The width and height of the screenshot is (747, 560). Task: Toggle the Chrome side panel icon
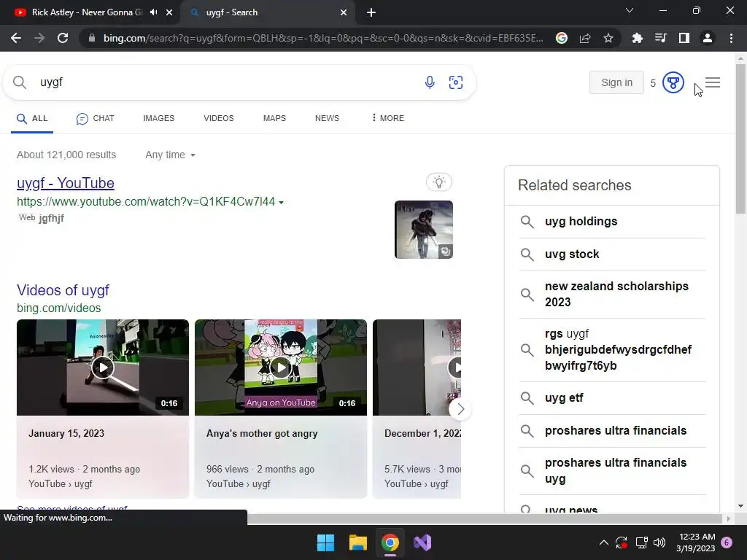pyautogui.click(x=684, y=38)
